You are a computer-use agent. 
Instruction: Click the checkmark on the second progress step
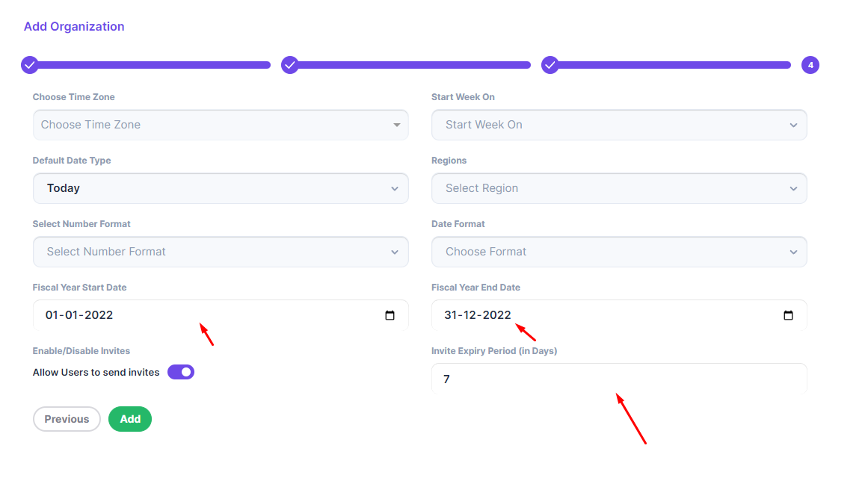pyautogui.click(x=289, y=65)
